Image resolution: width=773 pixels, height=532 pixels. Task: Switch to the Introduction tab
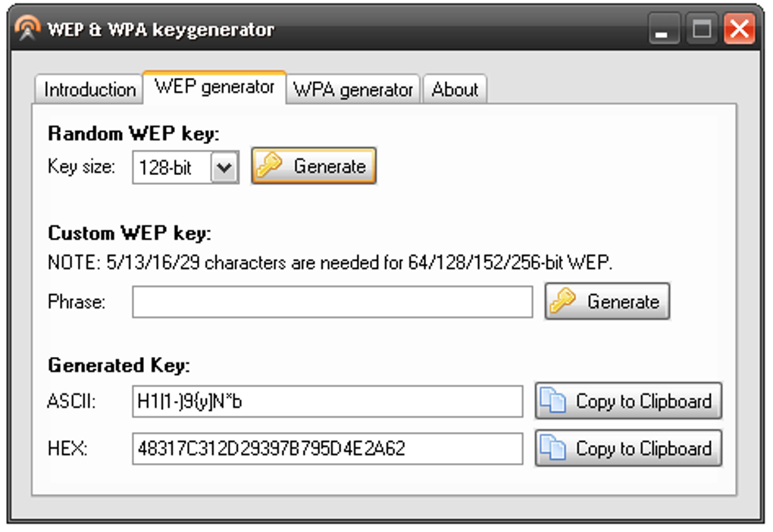[x=89, y=89]
